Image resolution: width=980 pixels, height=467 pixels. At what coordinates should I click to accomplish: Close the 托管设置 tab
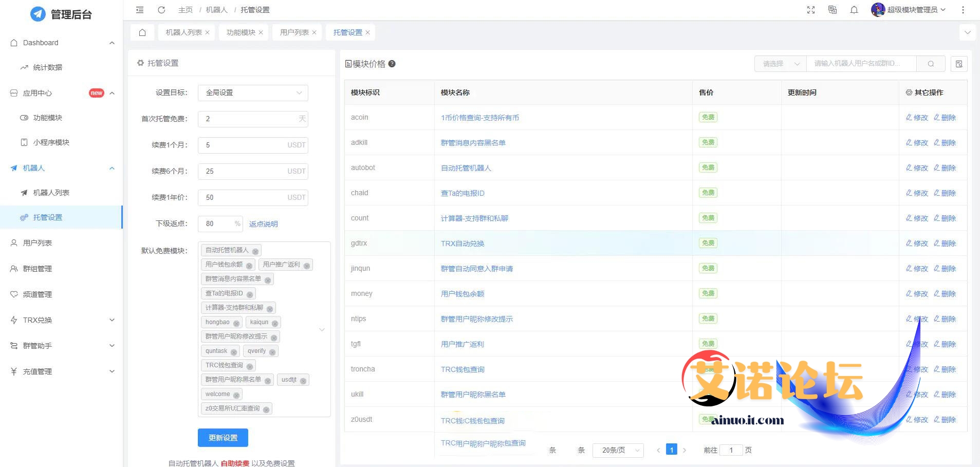[x=368, y=32]
